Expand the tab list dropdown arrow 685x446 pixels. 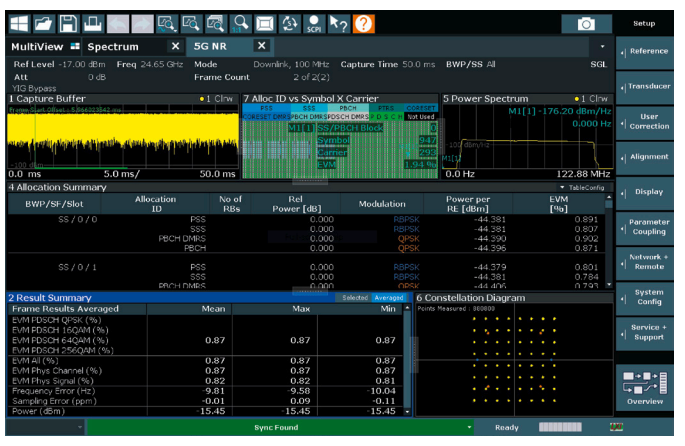pyautogui.click(x=602, y=46)
